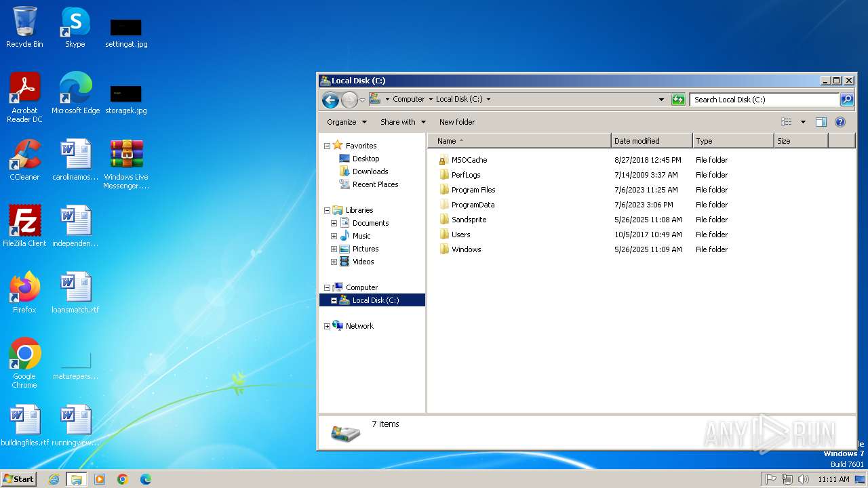The image size is (868, 488).
Task: Select the FileZilla Client desktop shortcut
Action: [24, 226]
